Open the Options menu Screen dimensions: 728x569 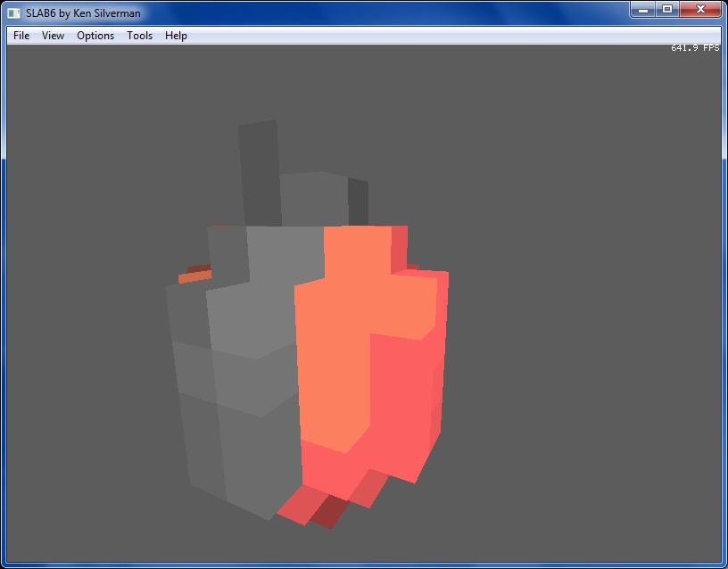click(95, 36)
